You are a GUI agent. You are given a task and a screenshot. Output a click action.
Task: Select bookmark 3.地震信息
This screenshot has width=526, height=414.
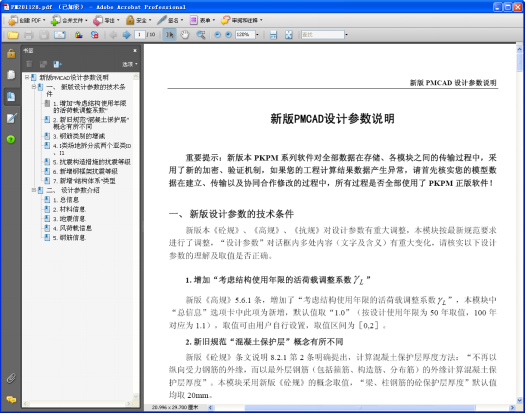69,218
